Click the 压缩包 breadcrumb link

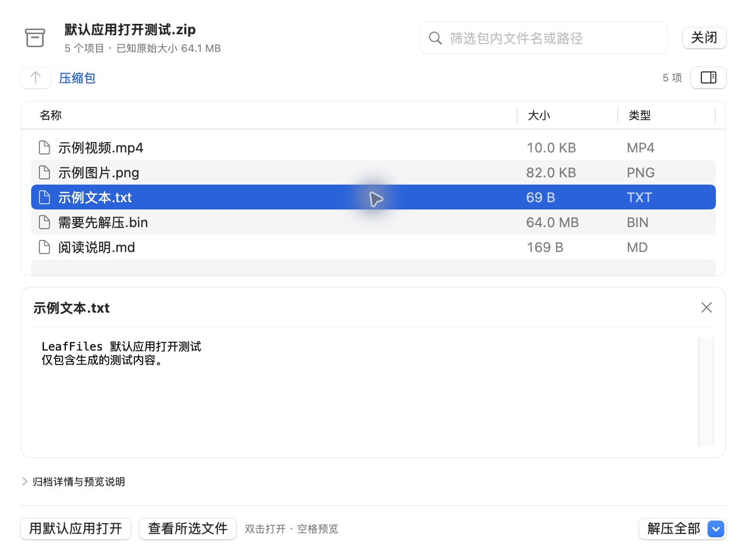click(77, 78)
